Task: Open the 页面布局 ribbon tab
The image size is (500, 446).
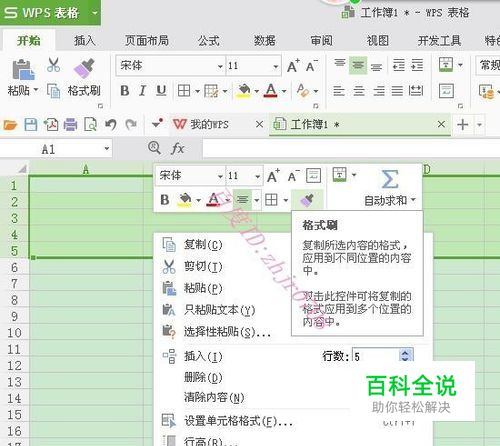Action: tap(147, 41)
